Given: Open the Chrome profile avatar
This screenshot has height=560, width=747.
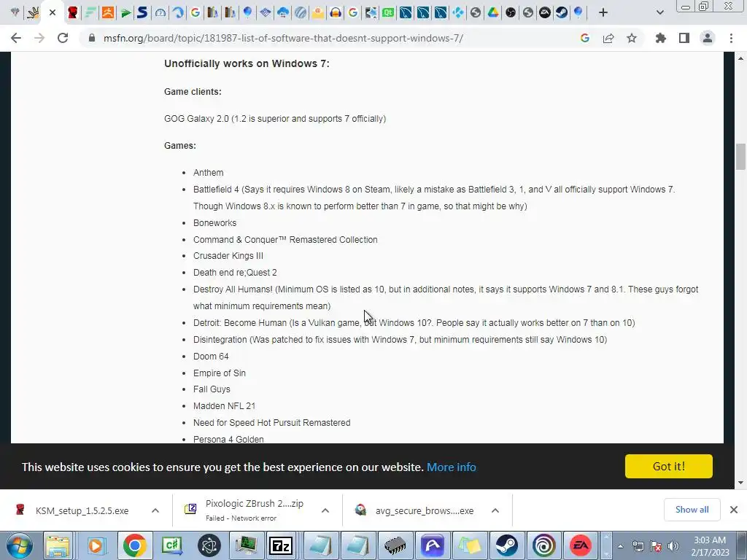Looking at the screenshot, I should pos(708,38).
